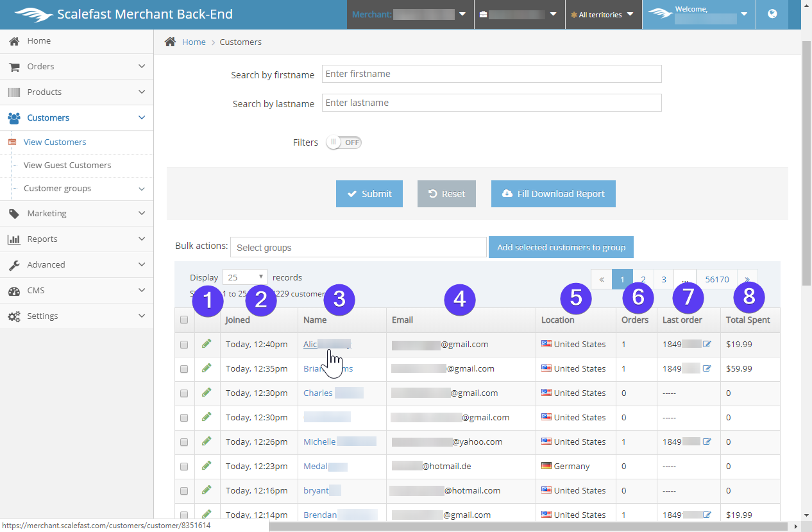Click edit pencil in bryant's row
This screenshot has width=812, height=532.
click(x=207, y=490)
